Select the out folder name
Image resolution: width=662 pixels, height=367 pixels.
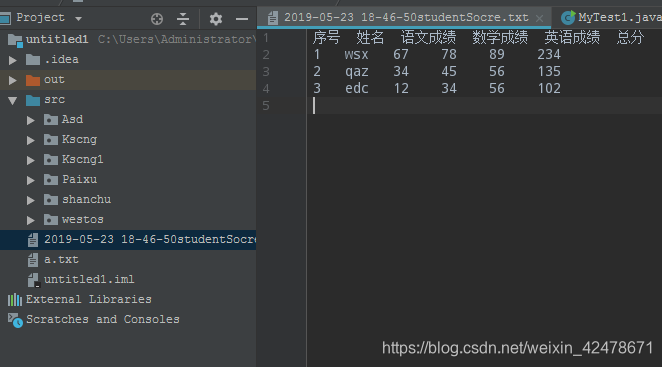click(x=54, y=79)
